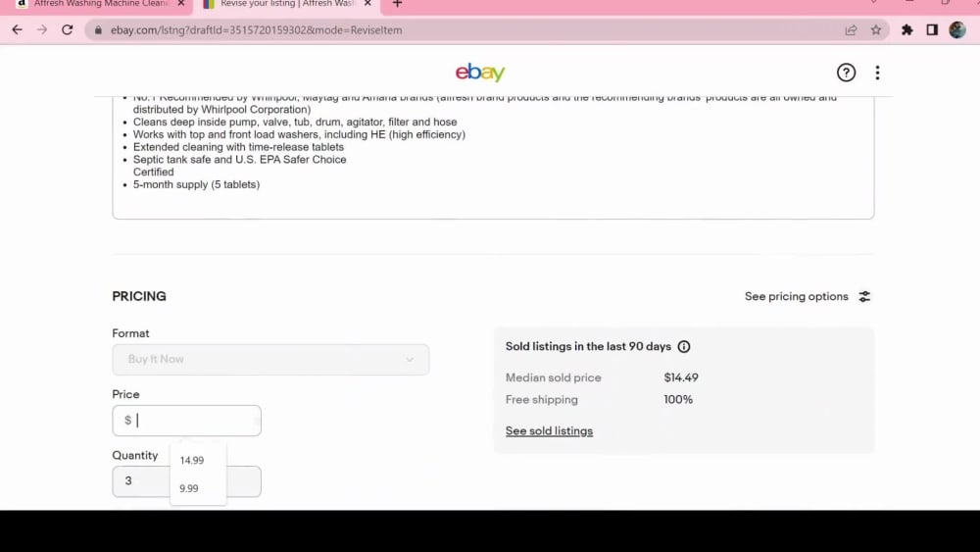Click the Price input field
The width and height of the screenshot is (980, 552).
pos(186,421)
